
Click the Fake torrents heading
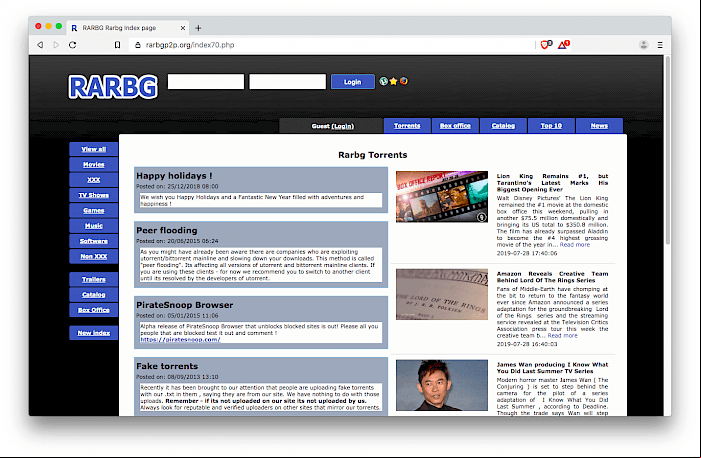167,366
